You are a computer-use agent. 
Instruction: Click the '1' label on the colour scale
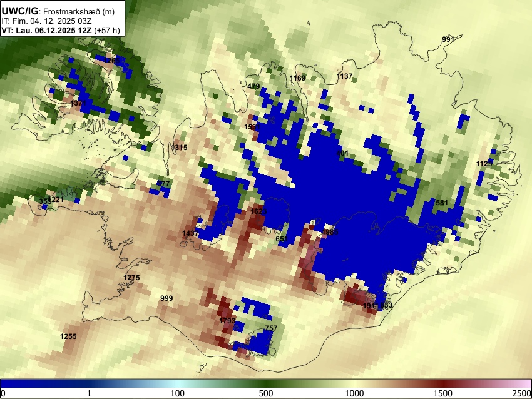[x=89, y=393]
